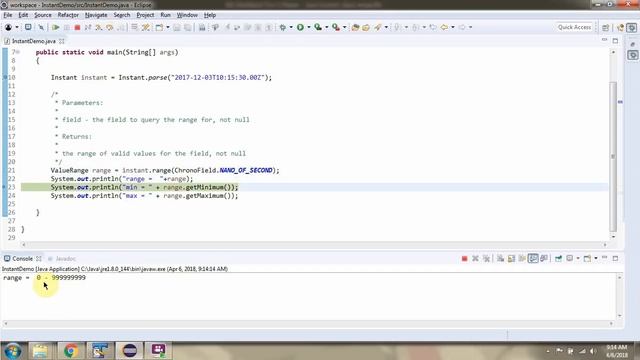This screenshot has height=360, width=640.
Task: Open the Edit menu
Action: (x=23, y=15)
